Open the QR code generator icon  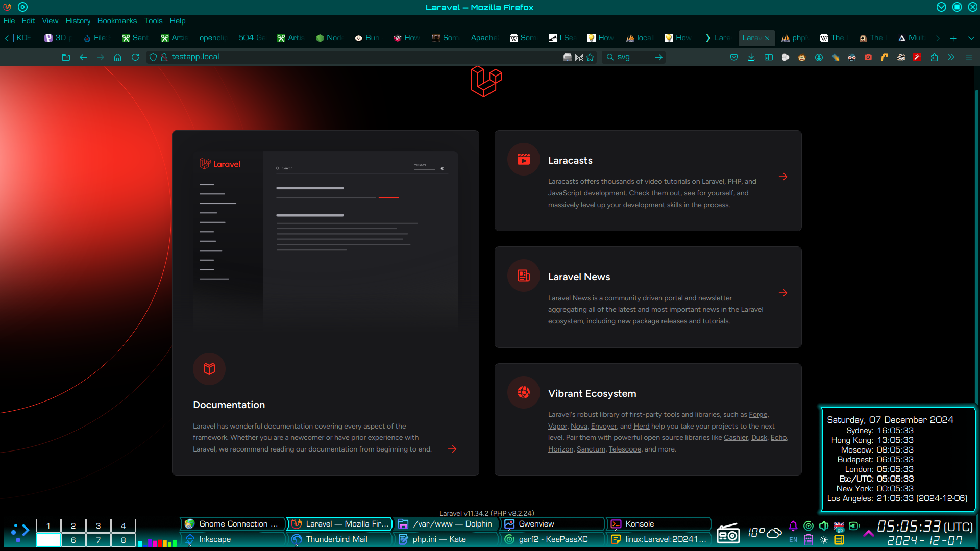[579, 57]
